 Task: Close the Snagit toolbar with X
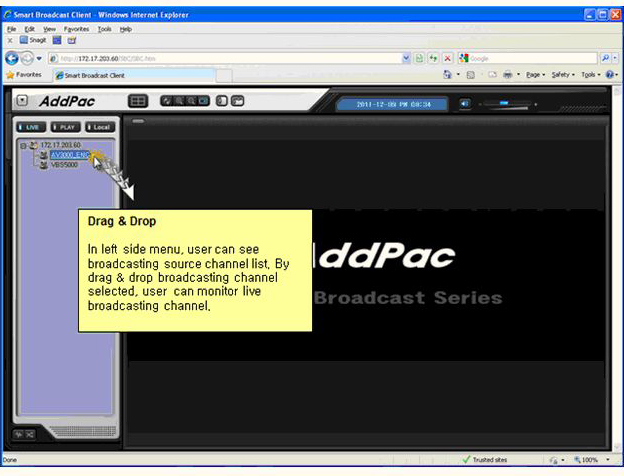click(10, 40)
